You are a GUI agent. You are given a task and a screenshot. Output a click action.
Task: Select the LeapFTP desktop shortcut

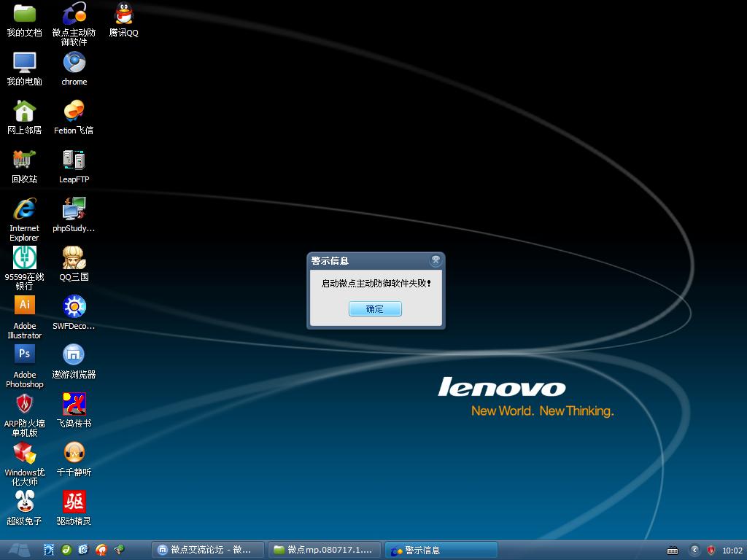tap(74, 160)
